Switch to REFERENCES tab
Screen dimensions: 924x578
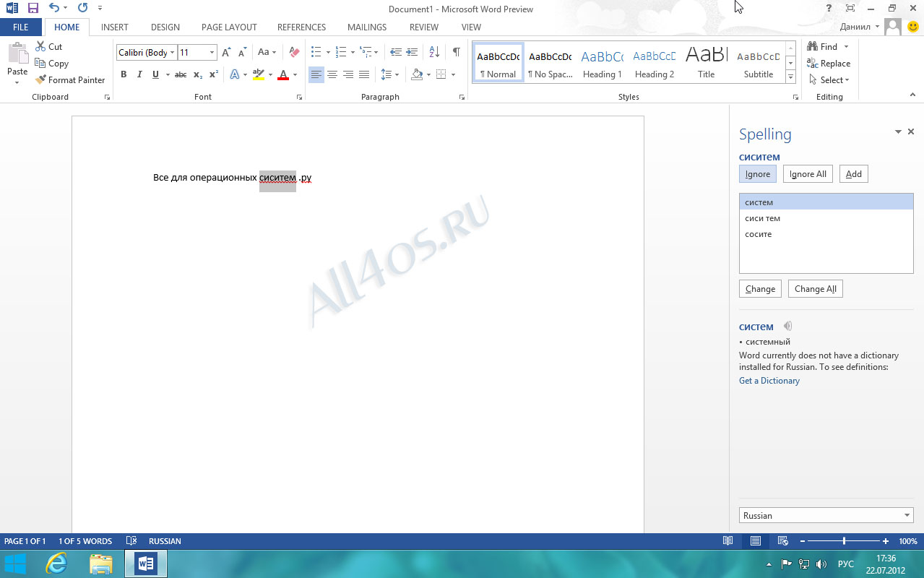301,27
